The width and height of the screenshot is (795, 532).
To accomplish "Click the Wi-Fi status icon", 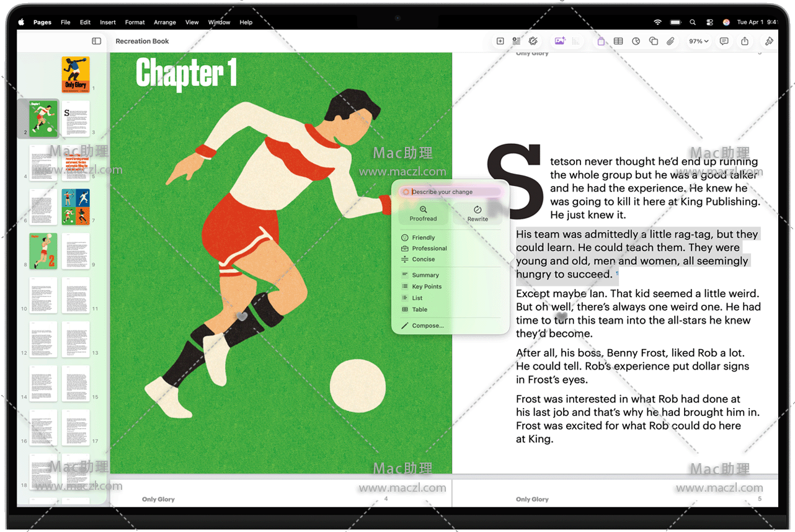I will point(657,22).
